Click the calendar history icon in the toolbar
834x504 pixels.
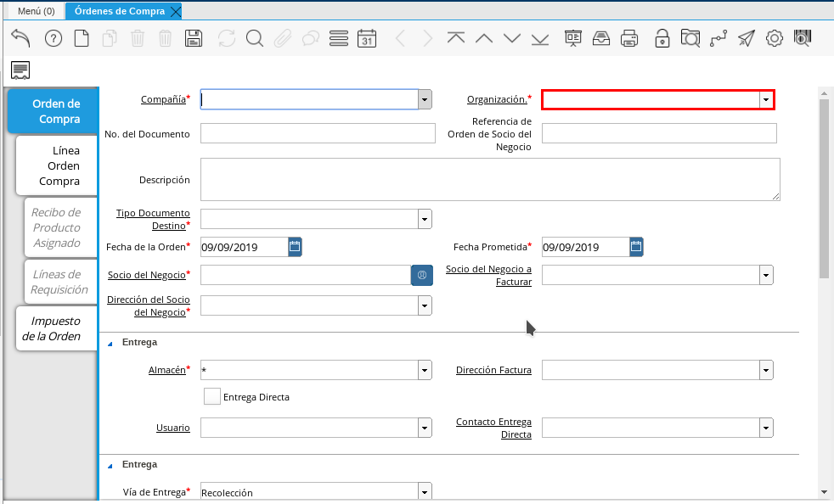pyautogui.click(x=367, y=38)
